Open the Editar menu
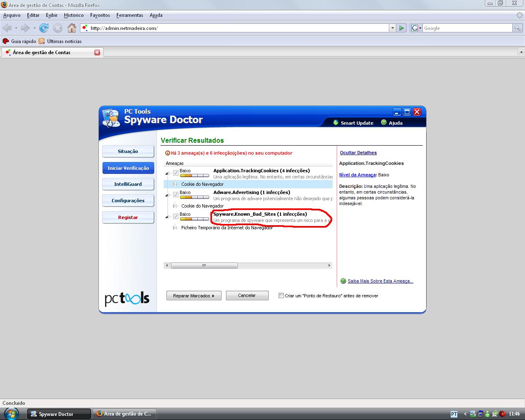This screenshot has width=525, height=420. pyautogui.click(x=33, y=15)
